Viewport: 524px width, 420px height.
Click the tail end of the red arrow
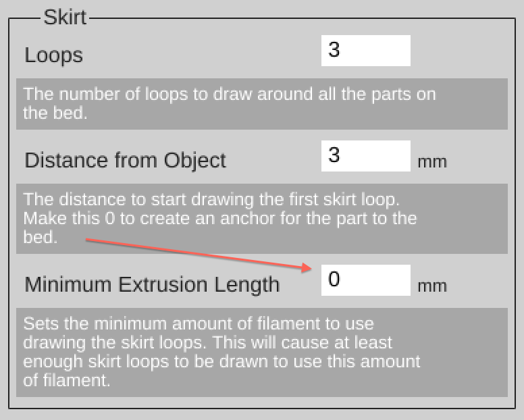[x=88, y=239]
